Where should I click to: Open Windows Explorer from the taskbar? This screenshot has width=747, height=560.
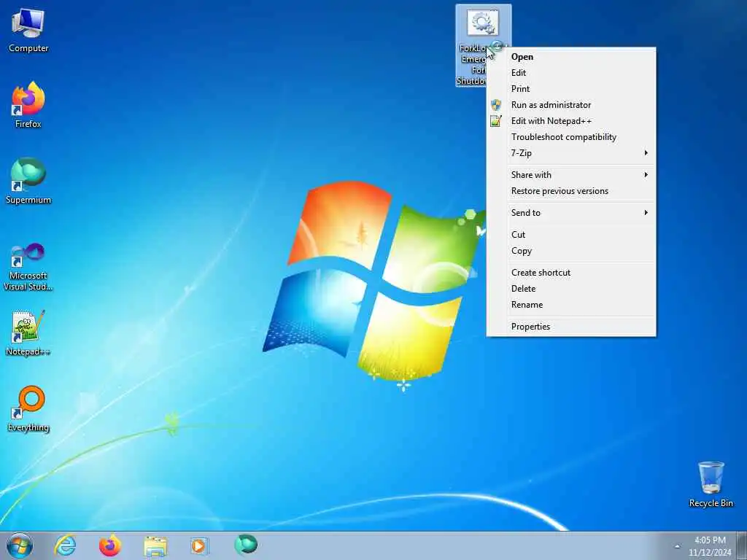155,546
